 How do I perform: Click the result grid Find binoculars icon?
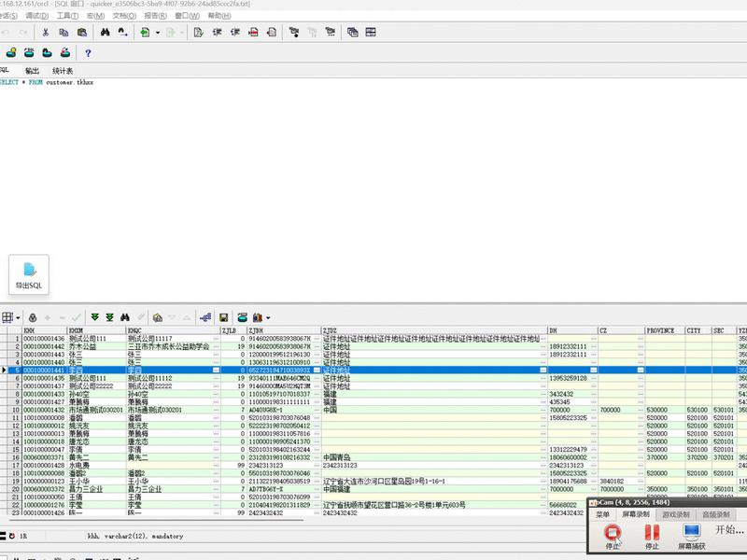(125, 317)
